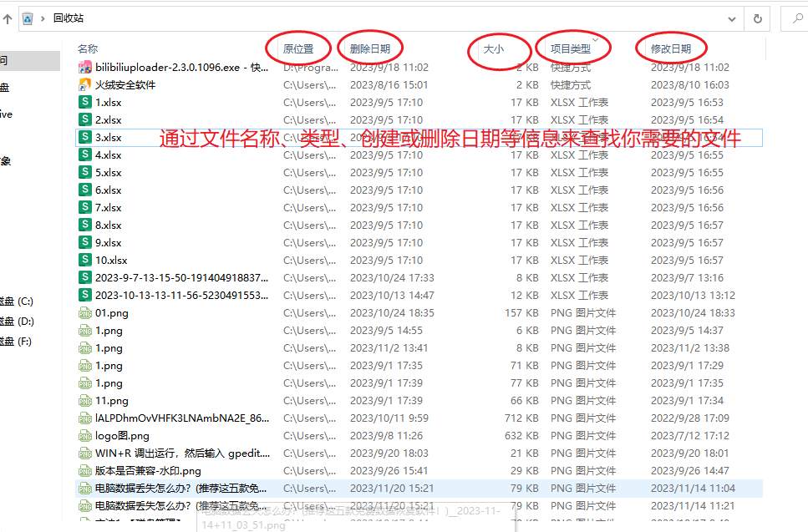The height and width of the screenshot is (532, 808).
Task: Select the logo图.png file icon
Action: click(84, 435)
